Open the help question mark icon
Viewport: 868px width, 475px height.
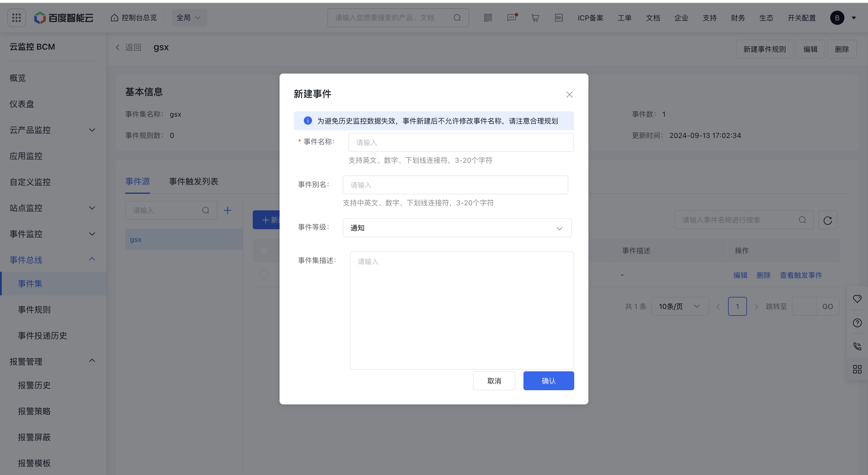click(857, 323)
